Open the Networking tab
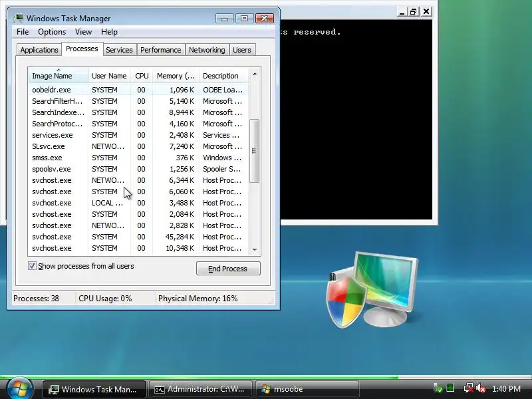The width and height of the screenshot is (532, 399). click(207, 50)
